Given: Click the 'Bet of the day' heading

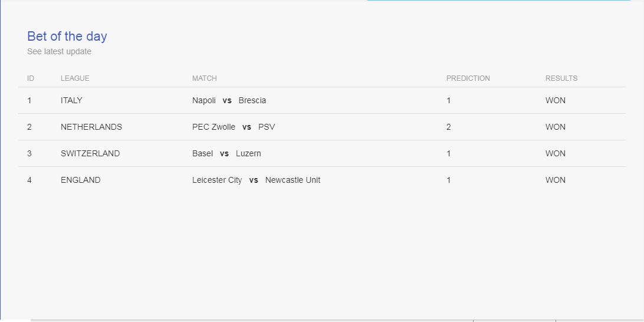Looking at the screenshot, I should click(67, 36).
